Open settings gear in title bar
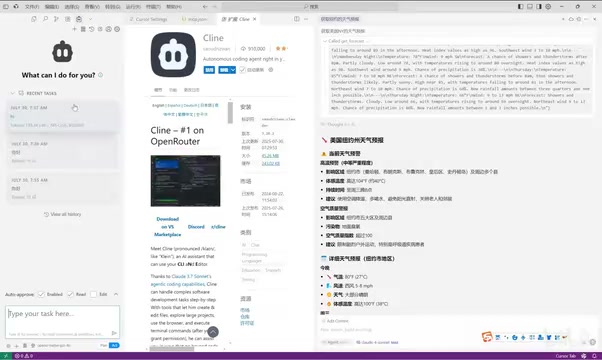The height and width of the screenshot is (360, 602). click(x=548, y=7)
